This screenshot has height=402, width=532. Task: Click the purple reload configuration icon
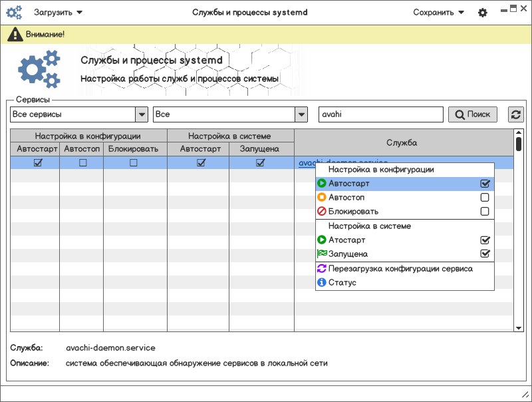point(322,269)
